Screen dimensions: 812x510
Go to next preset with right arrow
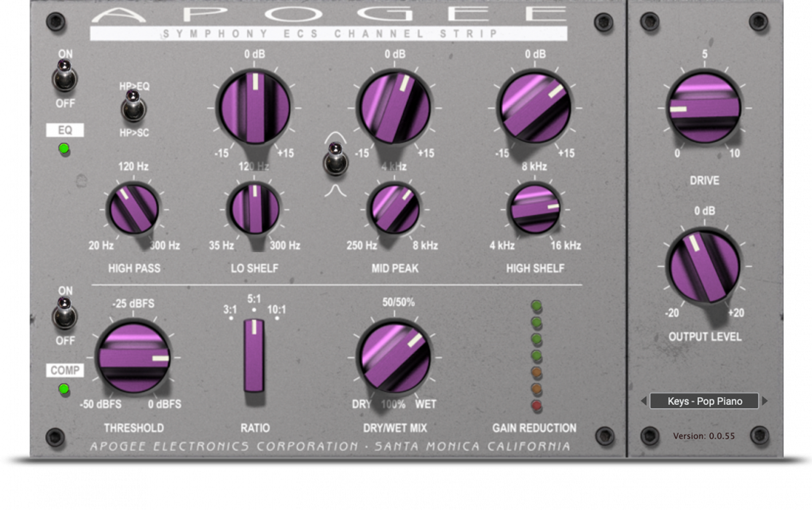point(765,401)
